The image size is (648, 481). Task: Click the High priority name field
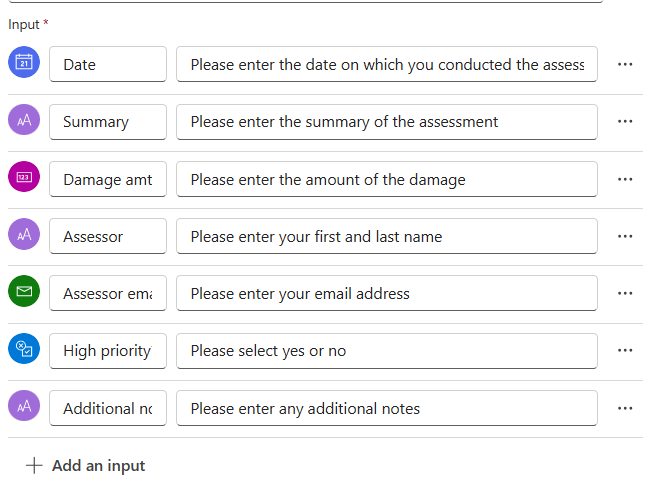click(x=107, y=351)
